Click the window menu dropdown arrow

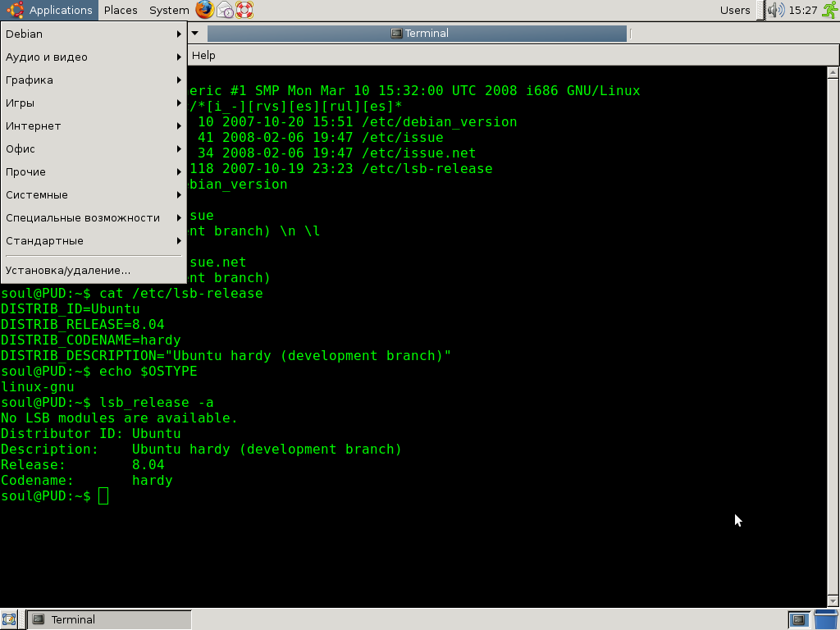click(195, 33)
